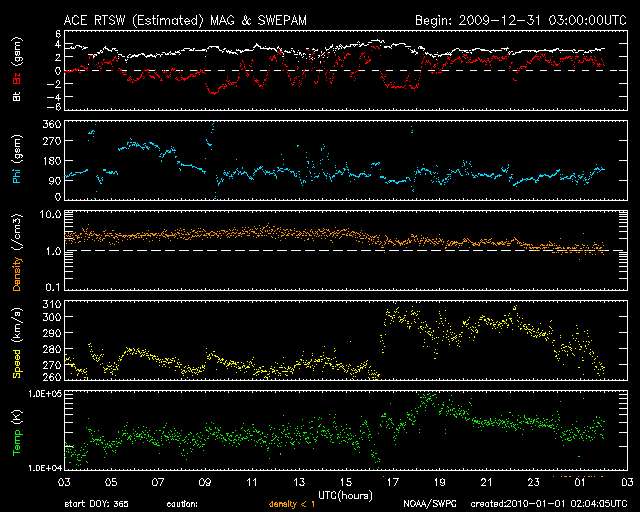Click the green 'Temp (K)' axis label

[17, 433]
